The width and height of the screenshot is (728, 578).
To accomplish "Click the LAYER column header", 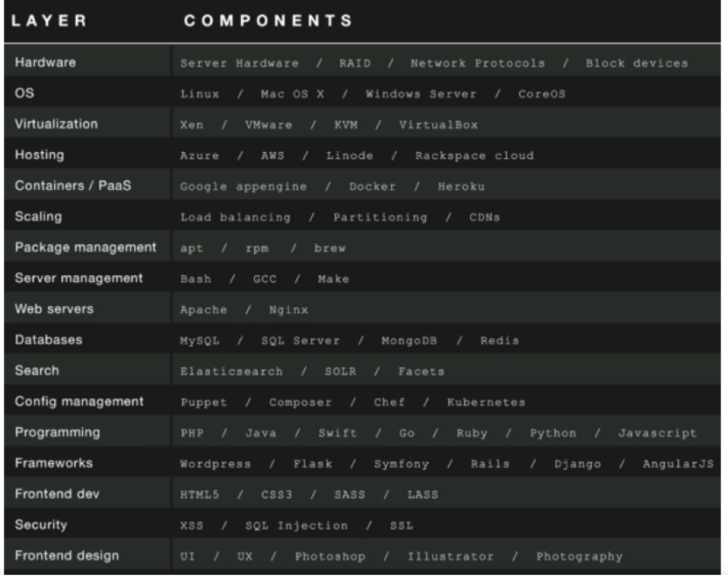I will tap(50, 21).
